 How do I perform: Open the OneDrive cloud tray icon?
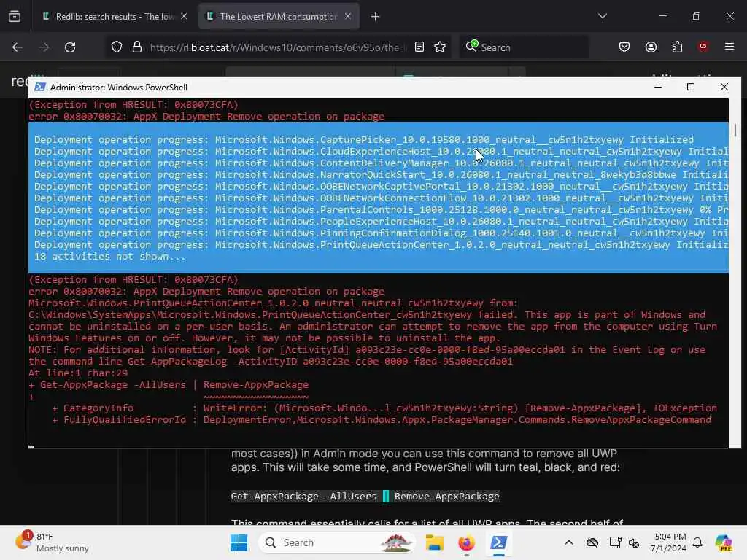592,542
